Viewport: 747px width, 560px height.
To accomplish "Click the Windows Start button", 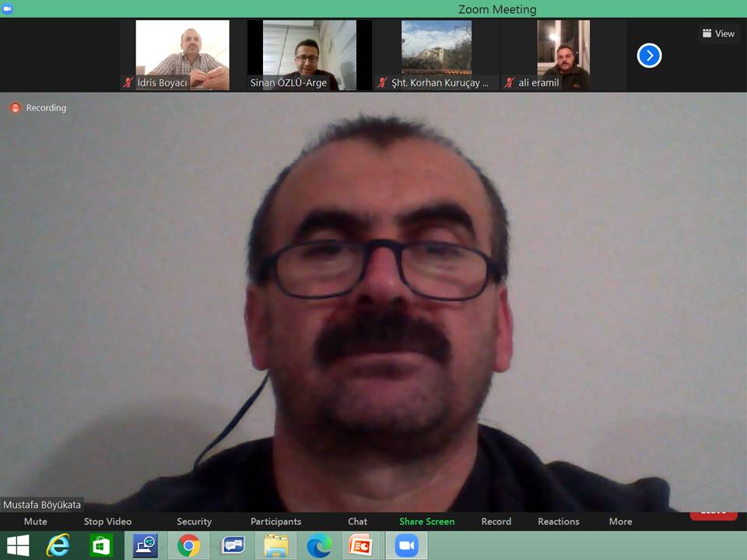I will [17, 545].
